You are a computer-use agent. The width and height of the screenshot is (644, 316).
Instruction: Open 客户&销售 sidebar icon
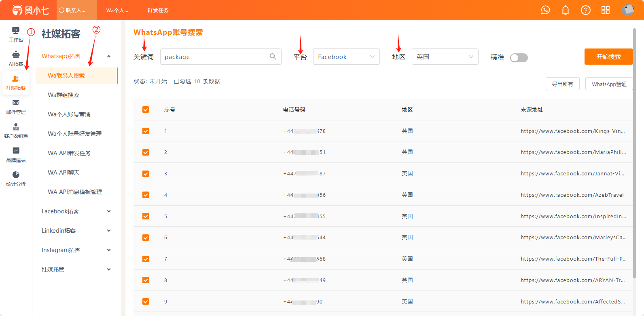click(16, 131)
